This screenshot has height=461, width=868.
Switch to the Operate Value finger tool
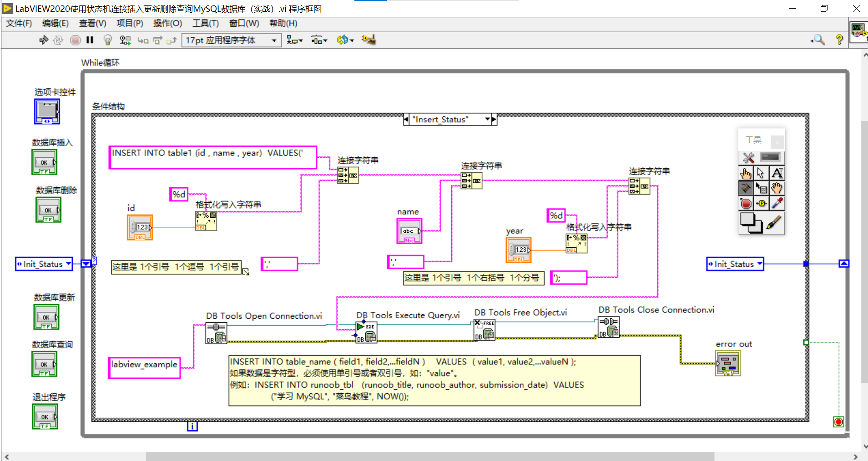[746, 173]
